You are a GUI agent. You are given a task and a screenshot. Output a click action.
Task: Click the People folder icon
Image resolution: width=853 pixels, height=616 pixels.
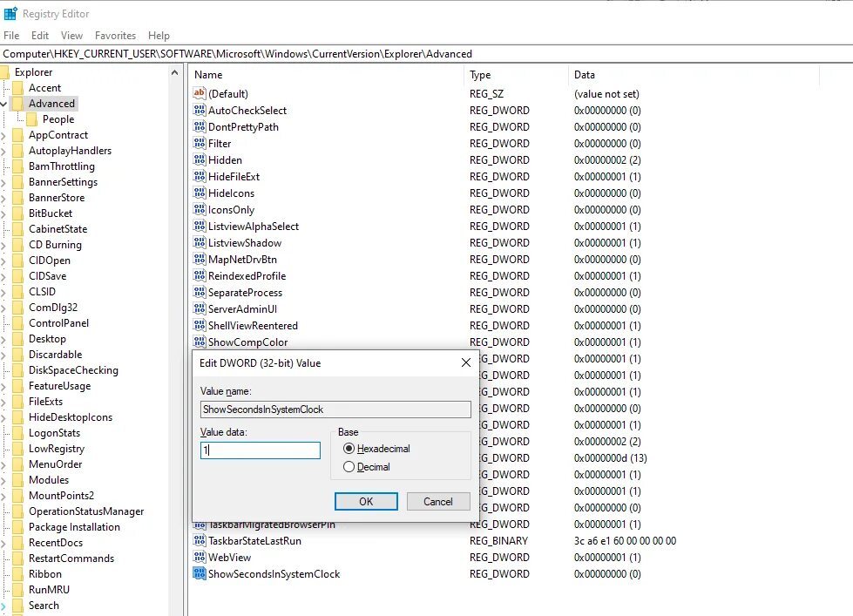32,119
